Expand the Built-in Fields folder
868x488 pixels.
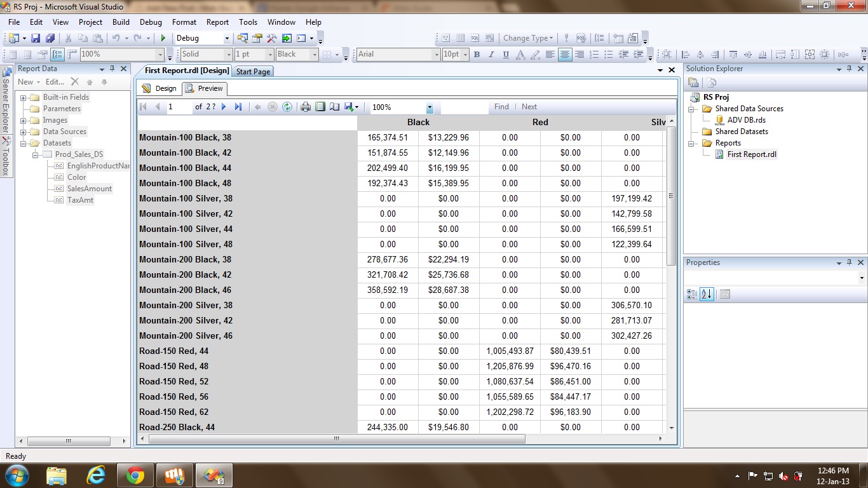pyautogui.click(x=24, y=98)
